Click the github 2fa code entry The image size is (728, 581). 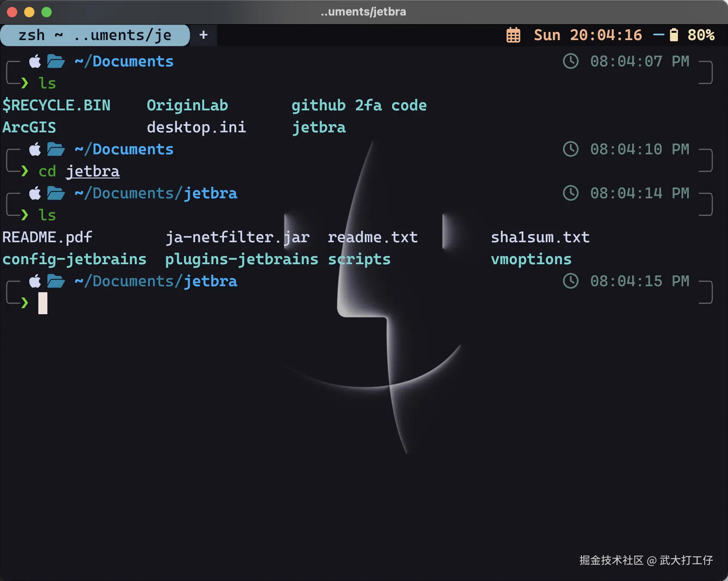359,105
